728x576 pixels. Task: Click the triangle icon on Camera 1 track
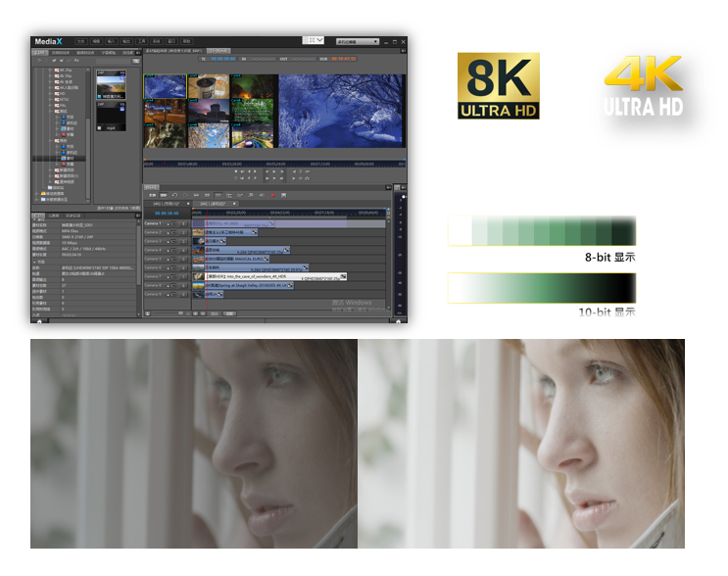point(169,223)
